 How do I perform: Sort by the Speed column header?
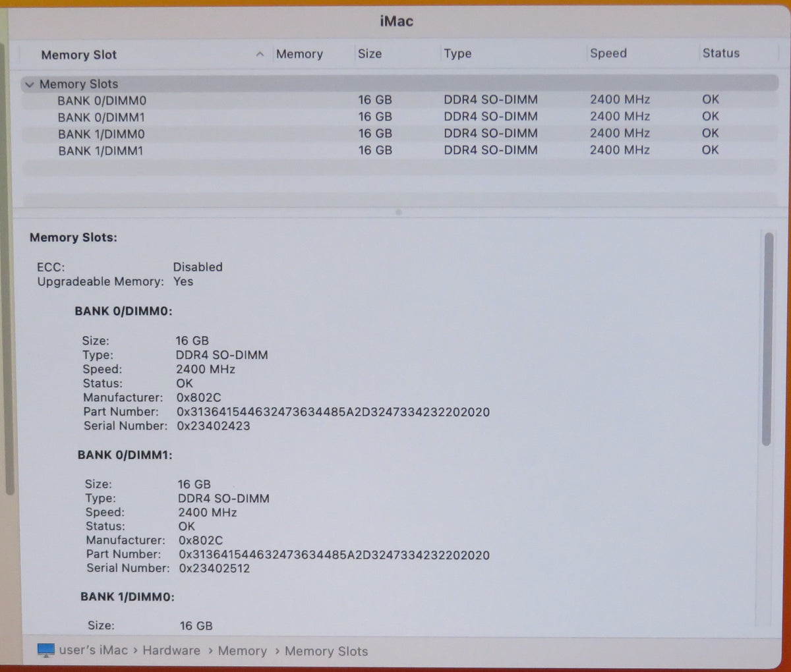[x=608, y=53]
